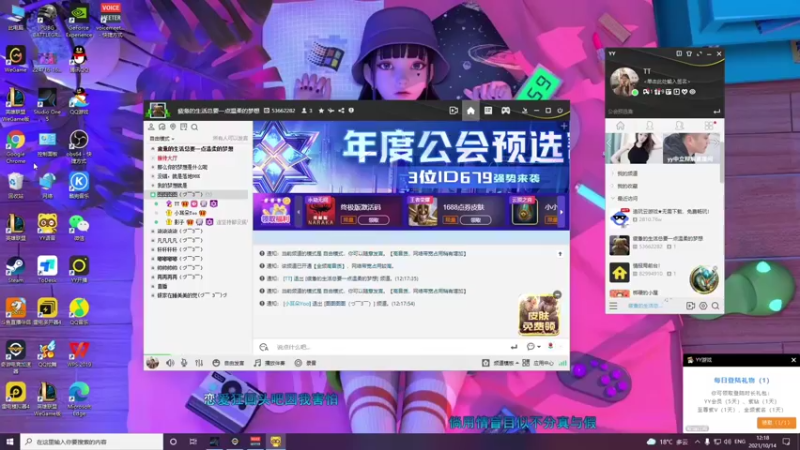Click the list panel icon beside home icon
The image size is (800, 450).
(x=488, y=111)
